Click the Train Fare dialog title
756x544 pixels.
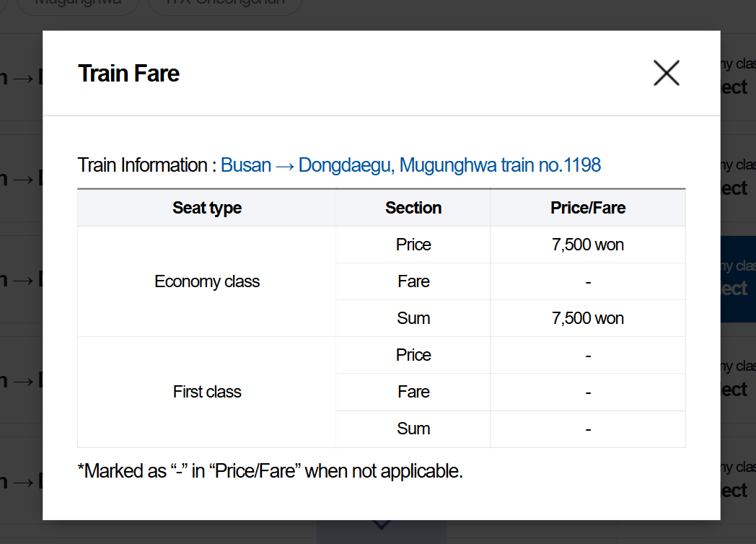128,74
